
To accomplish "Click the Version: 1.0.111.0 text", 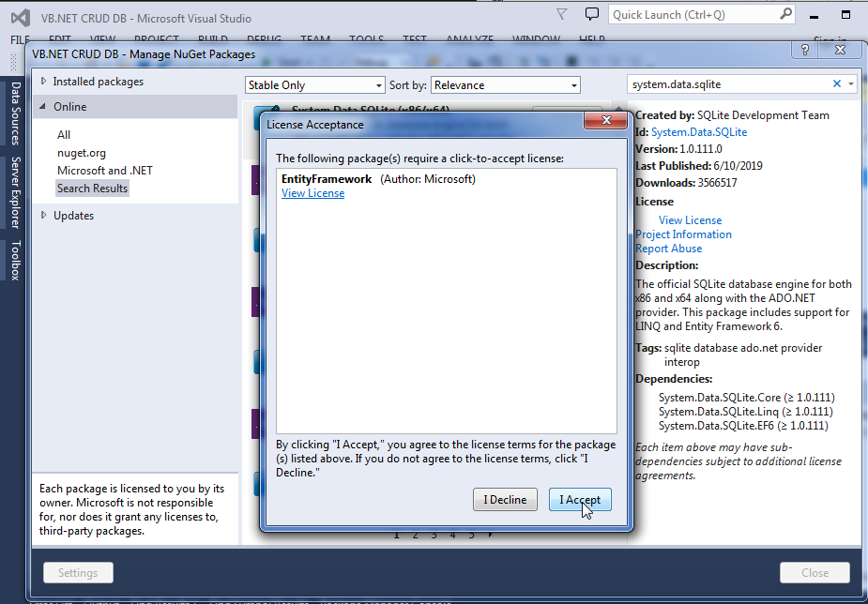I will click(x=678, y=149).
